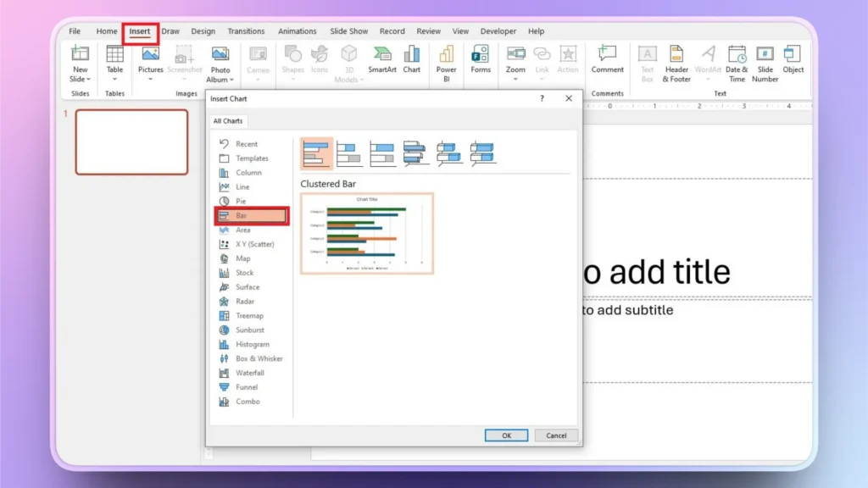Viewport: 868px width, 488px height.
Task: Confirm chart selection with OK
Action: pos(506,435)
